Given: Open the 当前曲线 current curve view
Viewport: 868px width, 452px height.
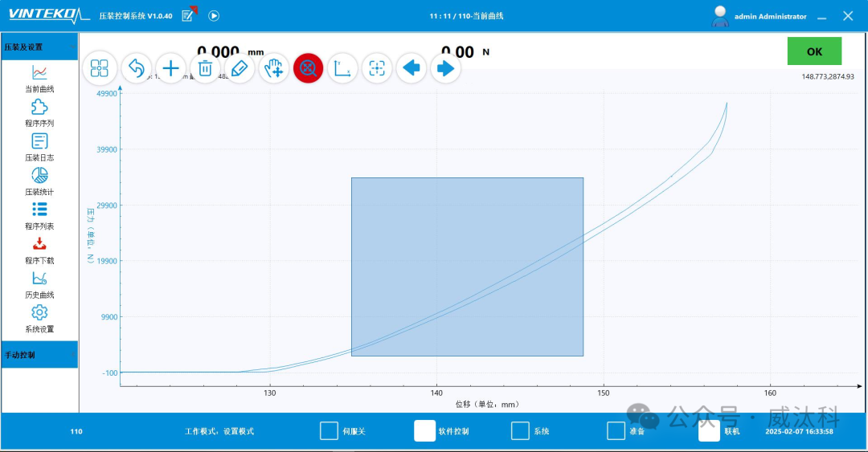Looking at the screenshot, I should point(39,79).
